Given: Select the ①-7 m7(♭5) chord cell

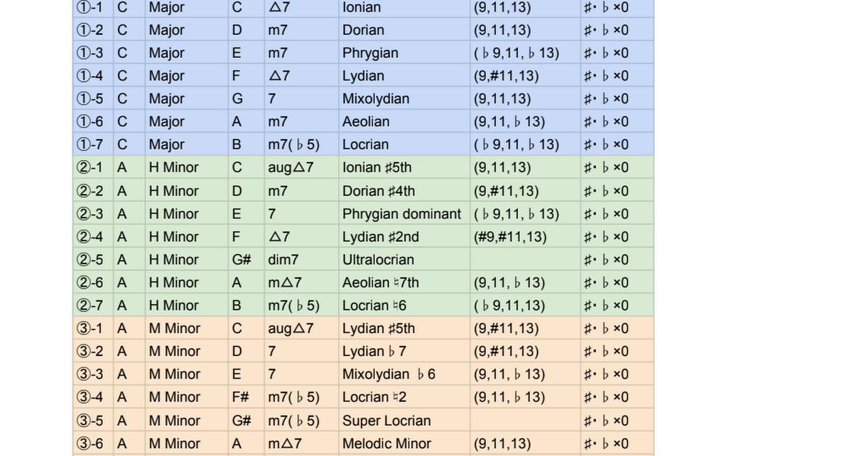Looking at the screenshot, I should (x=300, y=145).
